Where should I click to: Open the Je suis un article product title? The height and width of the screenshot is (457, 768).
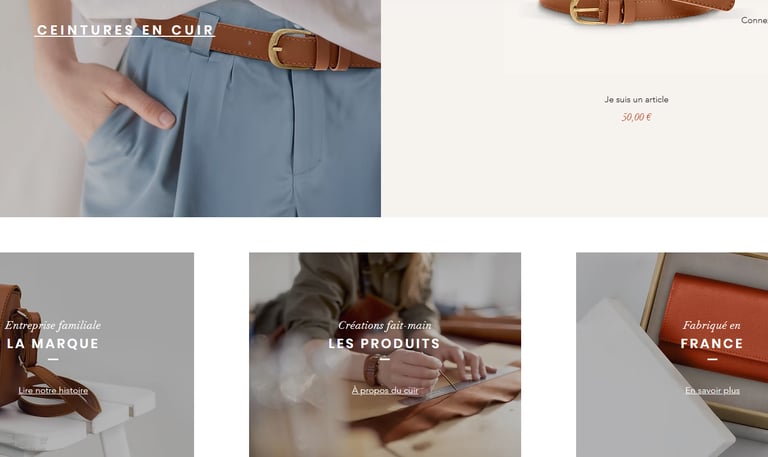(636, 99)
